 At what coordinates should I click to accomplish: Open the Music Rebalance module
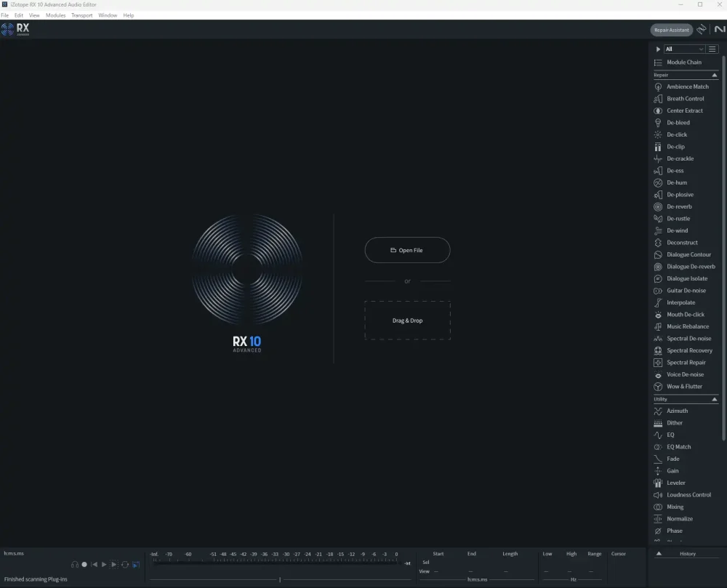[x=688, y=326]
